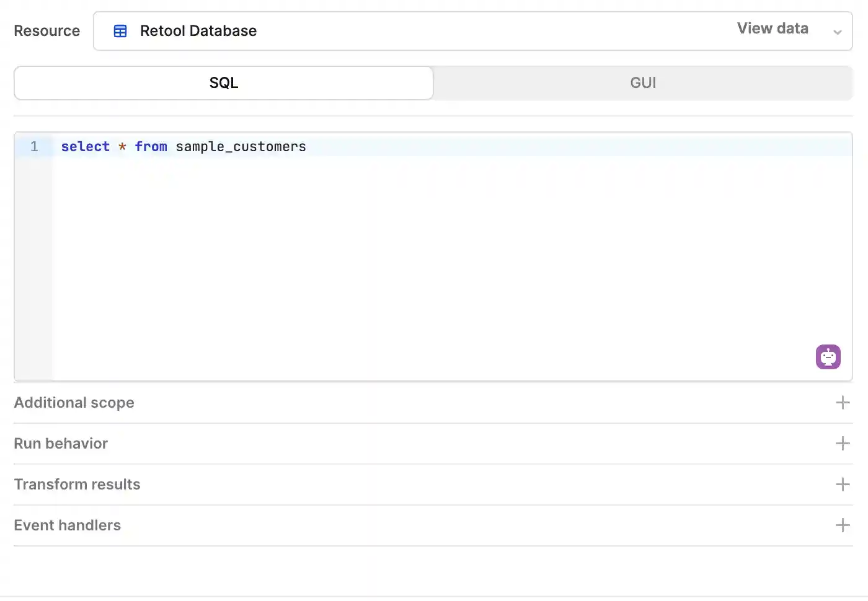This screenshot has height=601, width=868.
Task: Expand the Additional scope section
Action: 74,403
